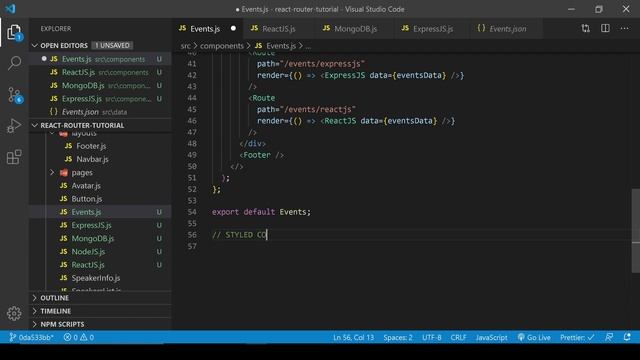Click components in the breadcrumb path

click(x=222, y=46)
